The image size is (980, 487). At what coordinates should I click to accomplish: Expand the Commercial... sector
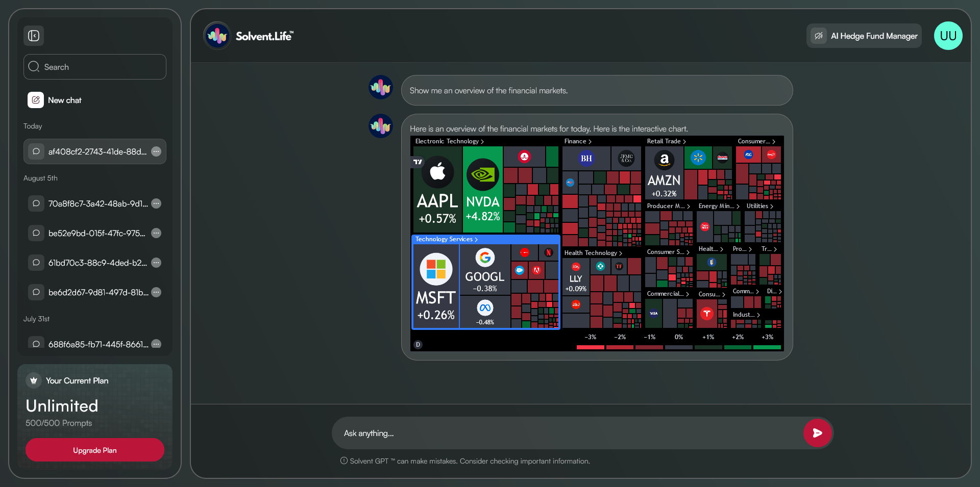[668, 294]
